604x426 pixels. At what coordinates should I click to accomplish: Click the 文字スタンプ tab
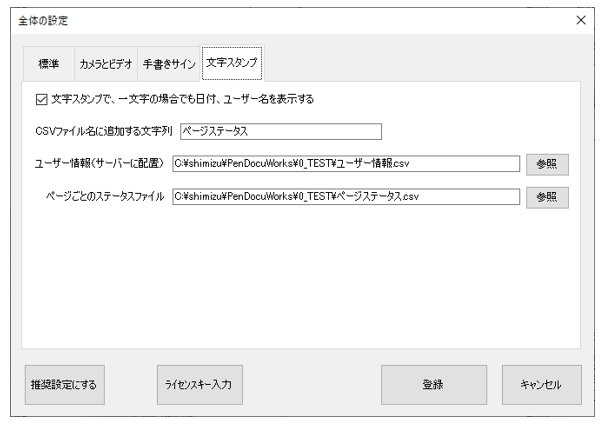[x=232, y=63]
